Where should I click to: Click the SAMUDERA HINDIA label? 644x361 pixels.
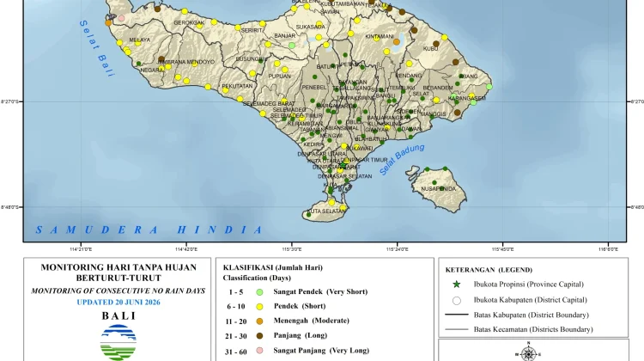pyautogui.click(x=149, y=229)
